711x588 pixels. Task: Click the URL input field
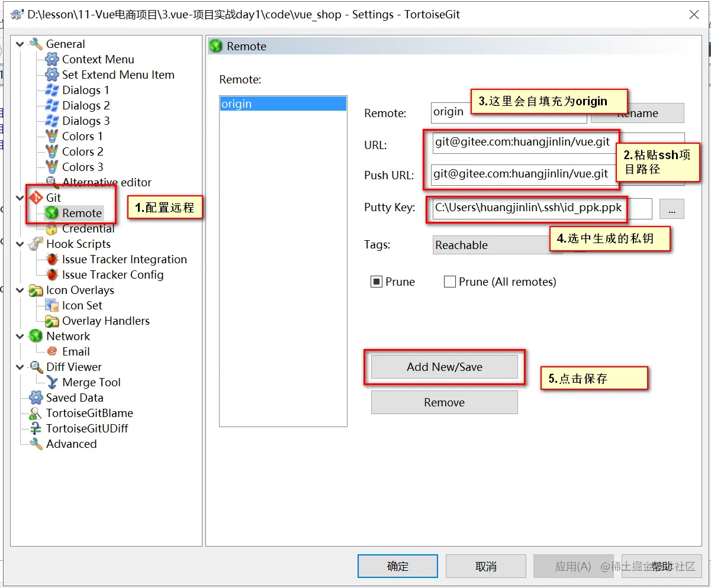pos(558,143)
